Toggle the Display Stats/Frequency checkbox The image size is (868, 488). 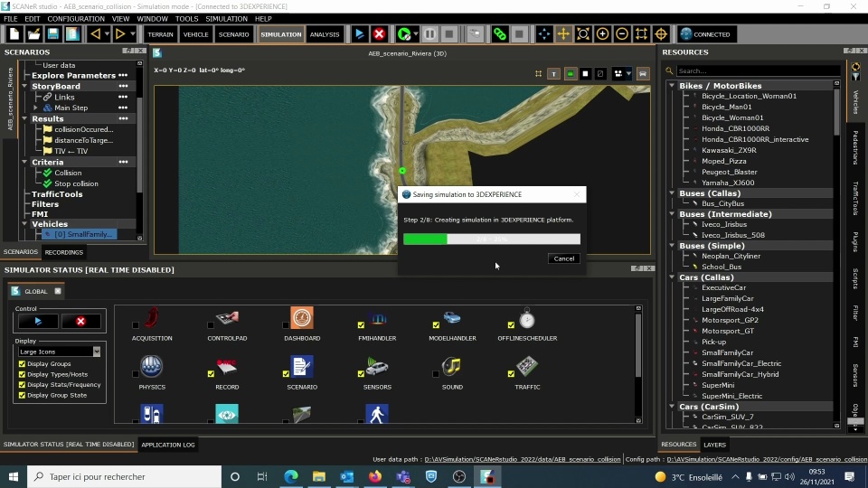click(x=23, y=385)
